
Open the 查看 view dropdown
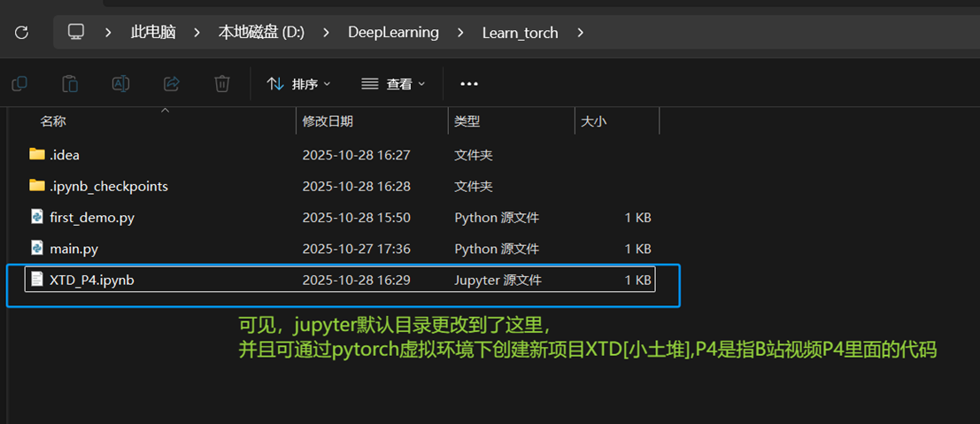click(x=393, y=84)
